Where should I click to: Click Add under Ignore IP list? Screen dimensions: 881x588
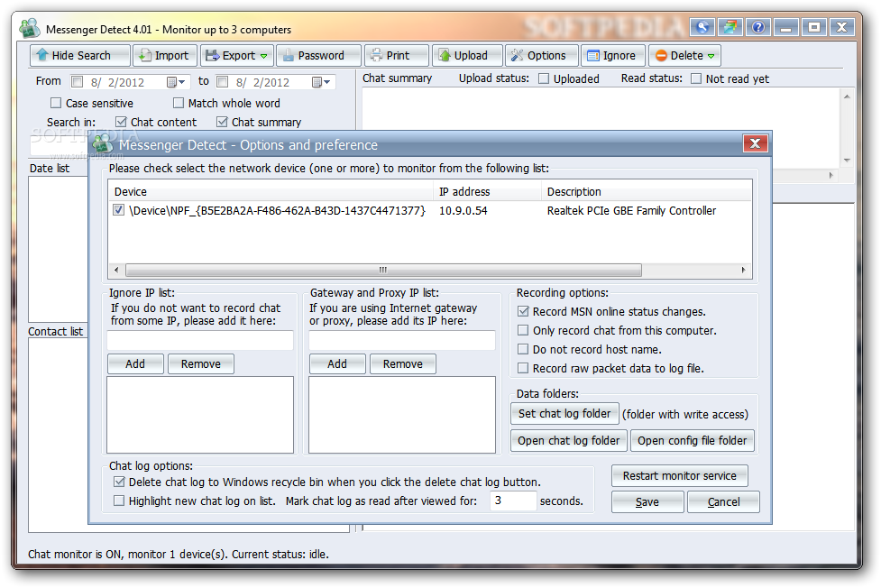135,363
